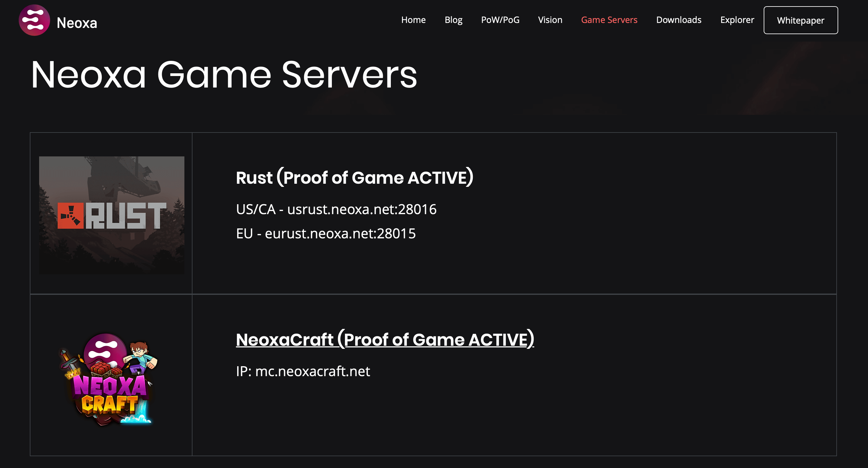The height and width of the screenshot is (468, 868).
Task: Toggle the Rust server details
Action: tap(355, 178)
